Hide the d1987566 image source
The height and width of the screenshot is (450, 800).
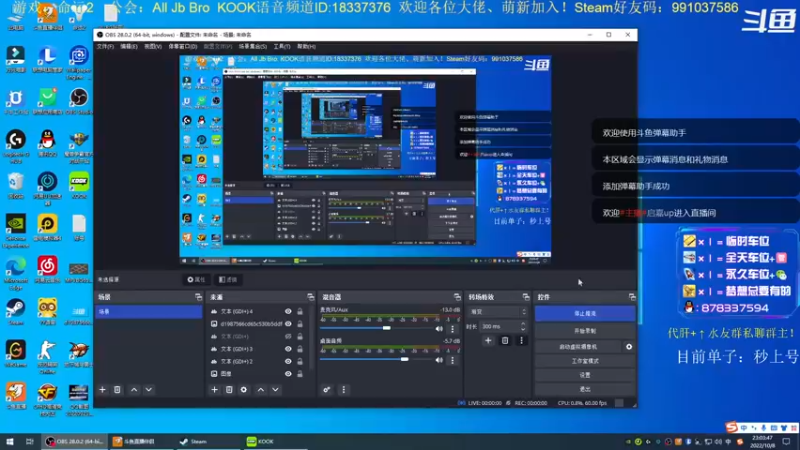pos(288,323)
